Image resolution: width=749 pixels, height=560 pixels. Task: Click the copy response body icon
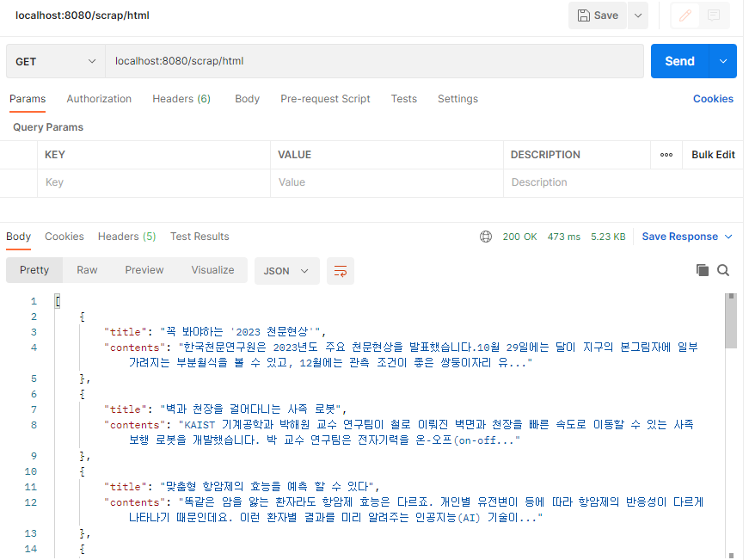[703, 269]
